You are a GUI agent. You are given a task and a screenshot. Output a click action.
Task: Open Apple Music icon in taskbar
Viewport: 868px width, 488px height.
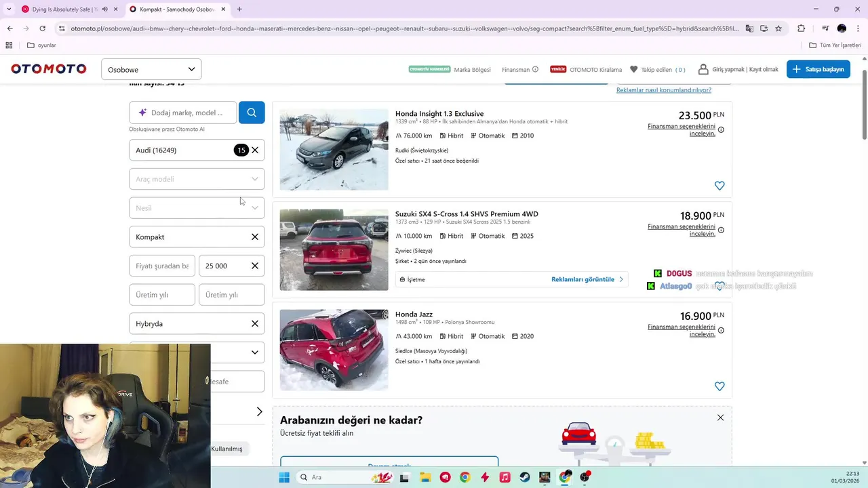point(505,477)
